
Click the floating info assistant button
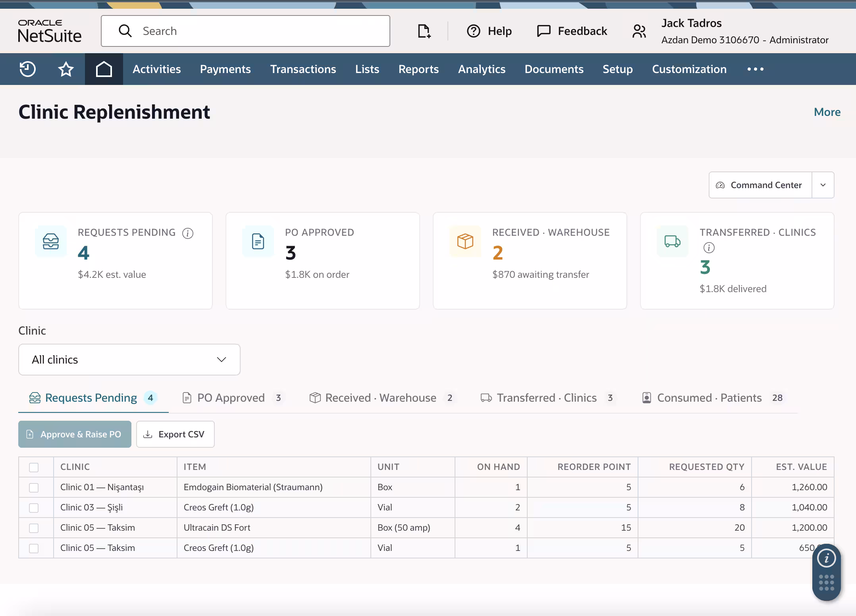pos(827,558)
